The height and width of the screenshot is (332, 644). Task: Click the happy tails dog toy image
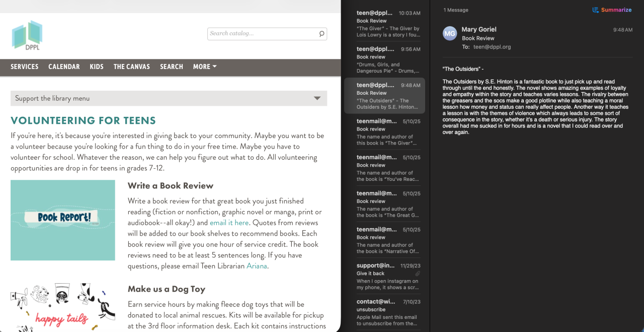click(x=63, y=307)
